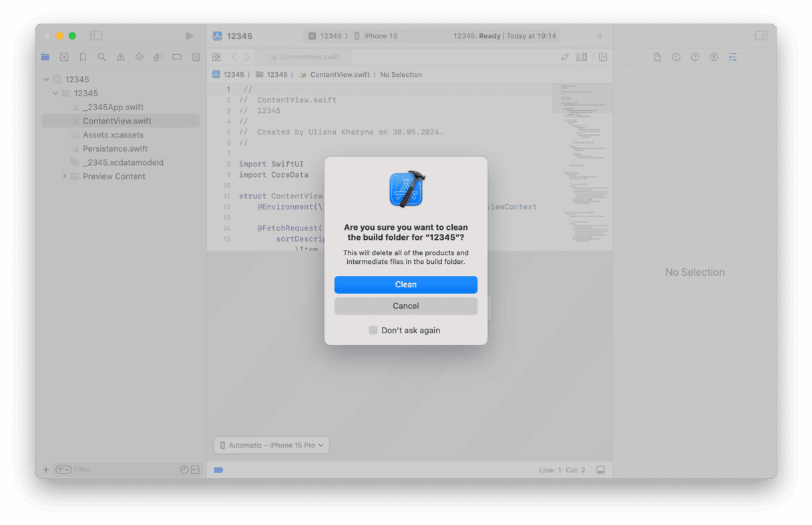This screenshot has height=525, width=812.
Task: Click No Selection in the jump bar
Action: pos(401,75)
